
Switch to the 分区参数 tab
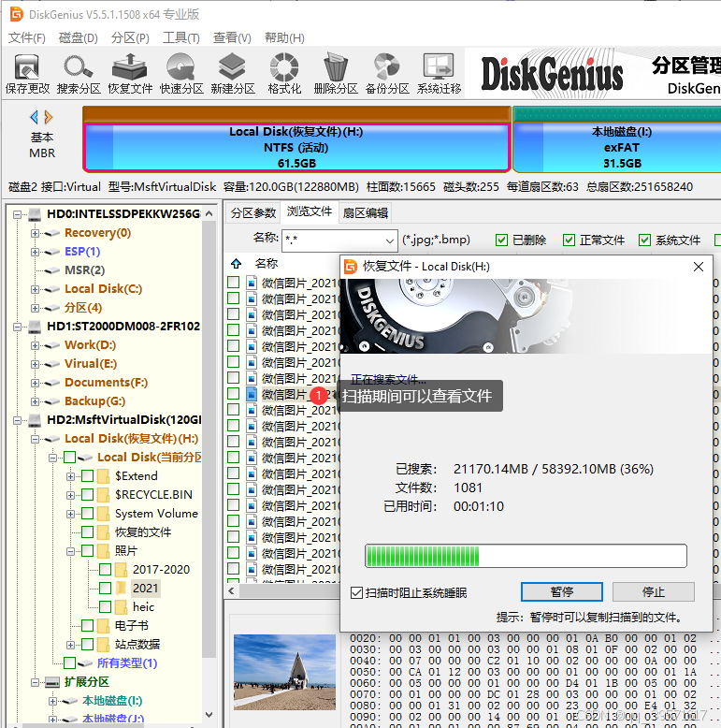tap(253, 212)
